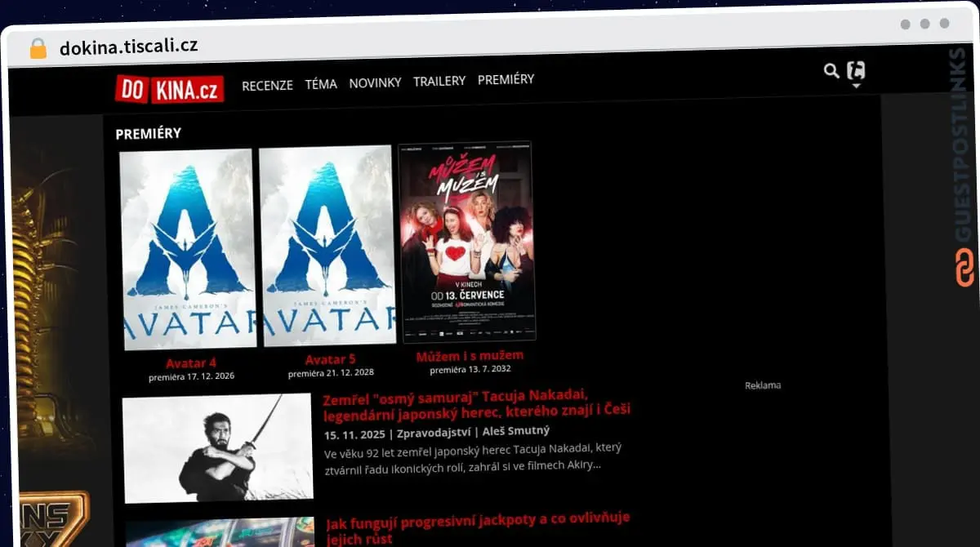
Task: Click text 'premiéra 17. 12. 2026'
Action: pyautogui.click(x=191, y=377)
